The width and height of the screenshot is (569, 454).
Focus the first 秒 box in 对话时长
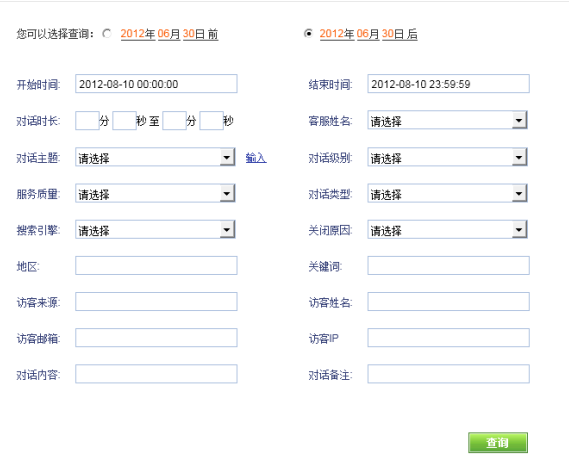(124, 120)
